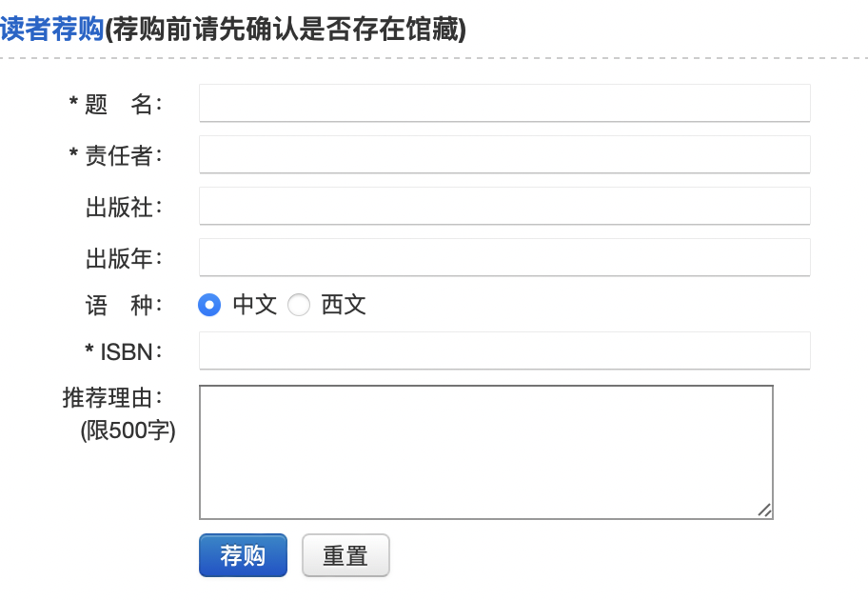Click the 责任者 field label

pyautogui.click(x=123, y=156)
